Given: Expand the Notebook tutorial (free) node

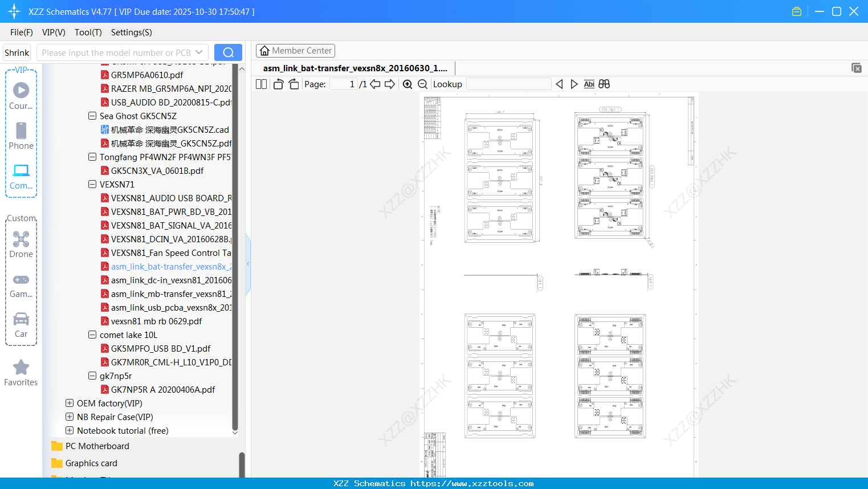Looking at the screenshot, I should pos(70,430).
